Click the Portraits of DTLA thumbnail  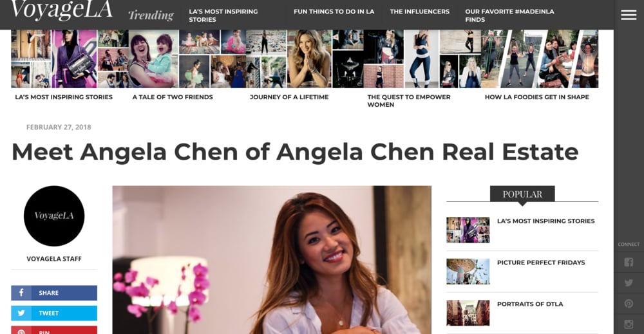[x=468, y=313]
